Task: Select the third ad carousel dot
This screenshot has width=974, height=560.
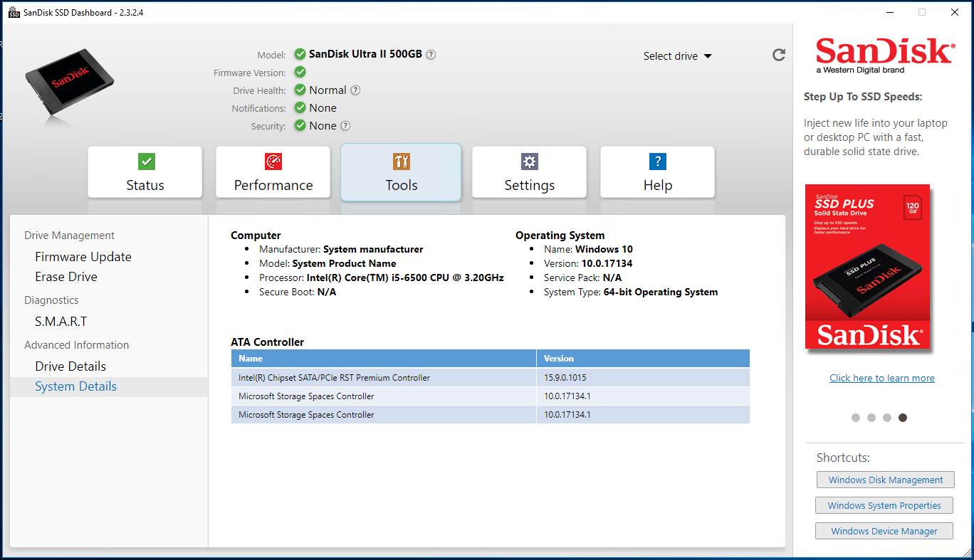Action: [x=887, y=418]
